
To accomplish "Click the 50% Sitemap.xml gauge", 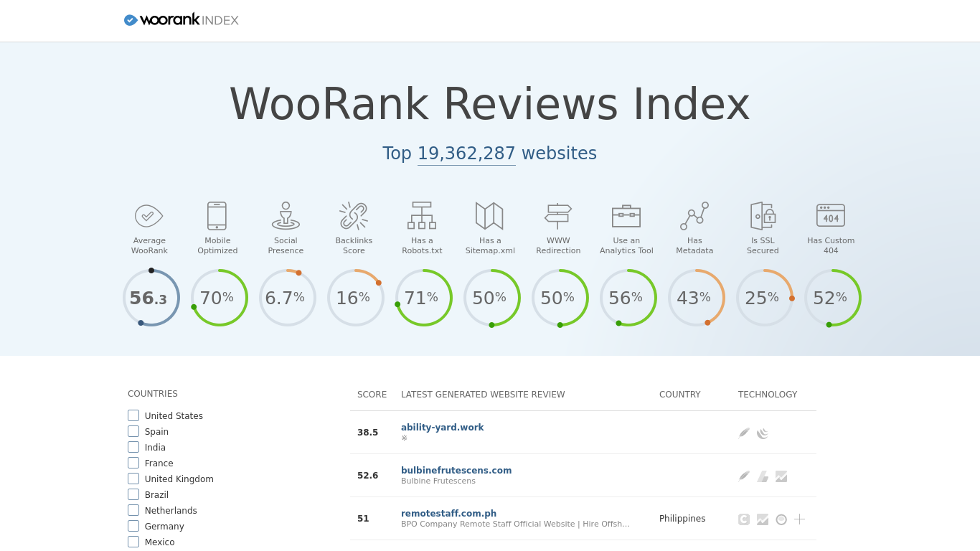I will (491, 298).
